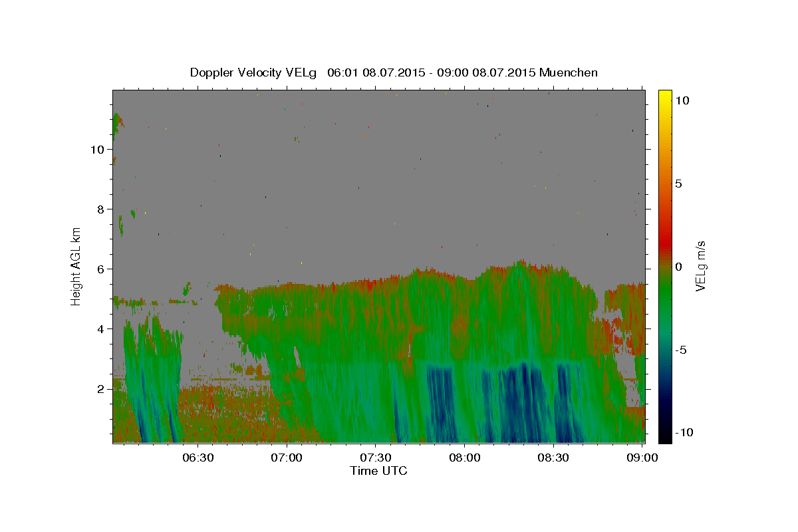This screenshot has width=798, height=532.
Task: Click the colorbar value -10 label
Action: (684, 433)
